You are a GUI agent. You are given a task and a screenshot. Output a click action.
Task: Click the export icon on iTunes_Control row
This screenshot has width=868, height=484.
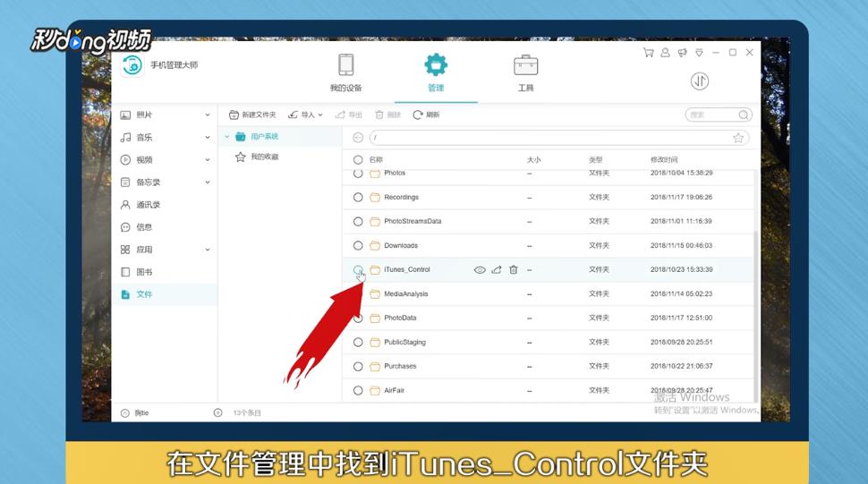coord(497,270)
